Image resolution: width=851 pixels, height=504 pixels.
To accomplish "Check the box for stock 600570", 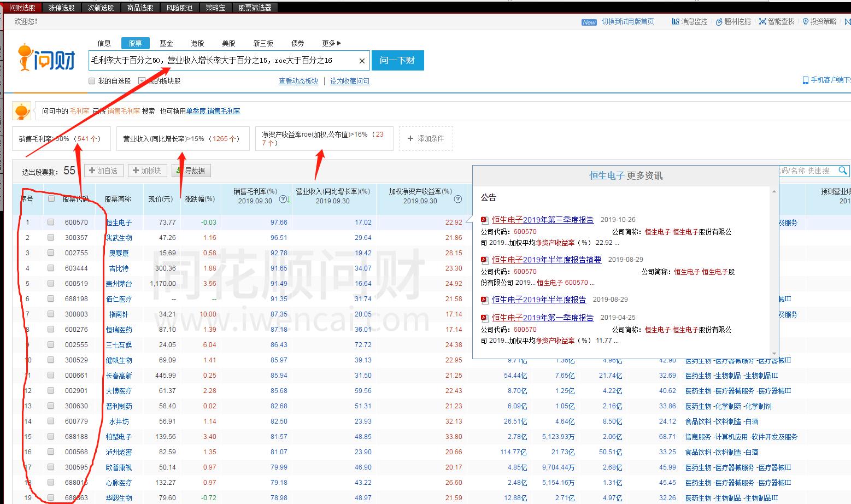I will pyautogui.click(x=51, y=222).
